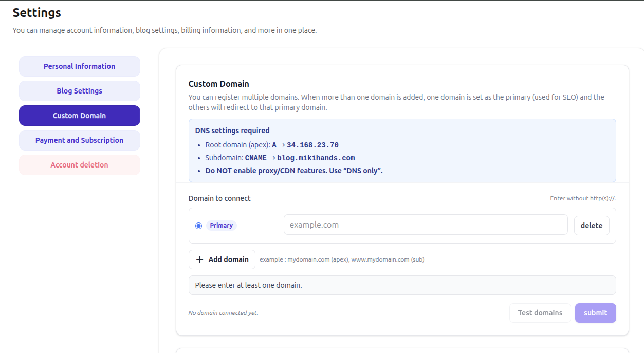644x353 pixels.
Task: Open Payment and Subscription settings
Action: click(79, 140)
